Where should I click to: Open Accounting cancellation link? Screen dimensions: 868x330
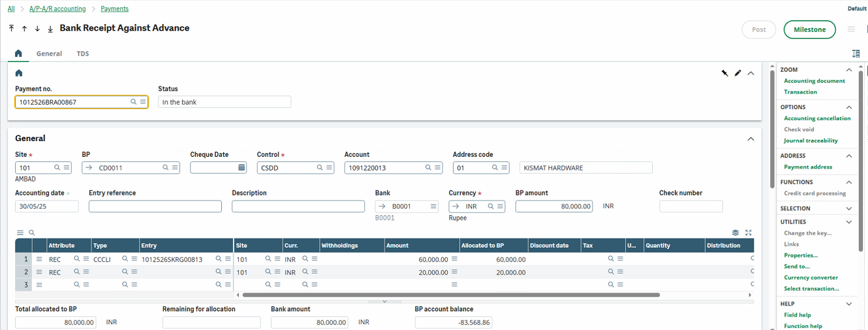tap(817, 118)
